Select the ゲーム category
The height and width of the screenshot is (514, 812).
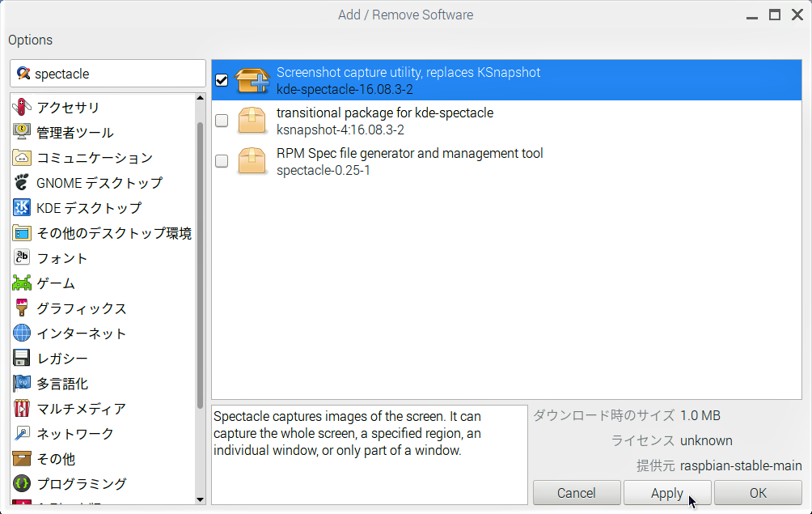click(103, 283)
